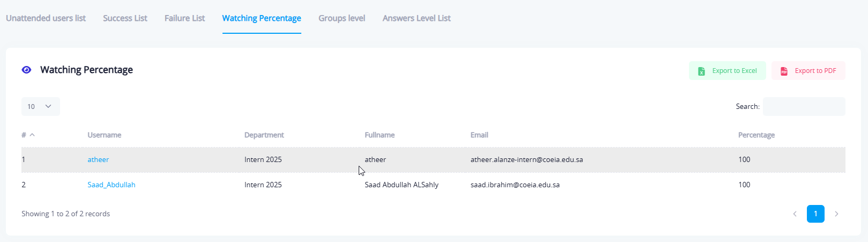868x242 pixels.
Task: Click the previous page arrow
Action: tap(795, 214)
